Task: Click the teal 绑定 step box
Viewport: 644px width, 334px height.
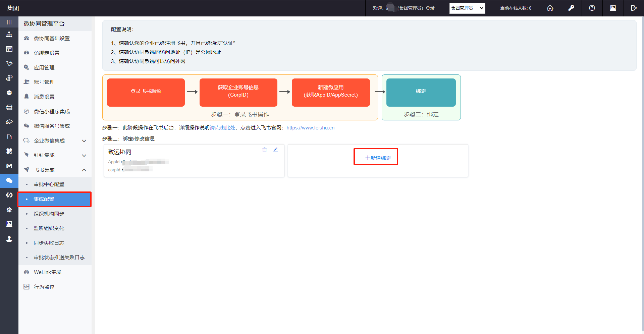Action: (421, 93)
